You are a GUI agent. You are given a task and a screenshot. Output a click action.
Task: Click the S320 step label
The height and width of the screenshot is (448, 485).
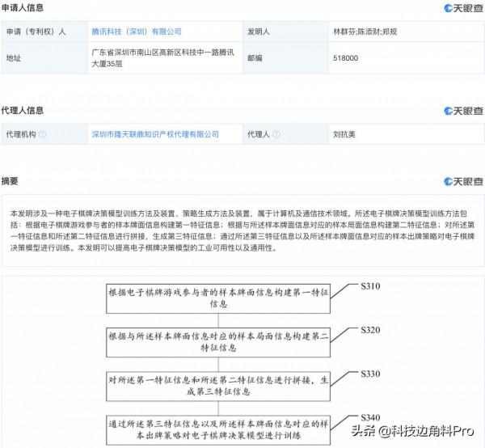tap(370, 330)
